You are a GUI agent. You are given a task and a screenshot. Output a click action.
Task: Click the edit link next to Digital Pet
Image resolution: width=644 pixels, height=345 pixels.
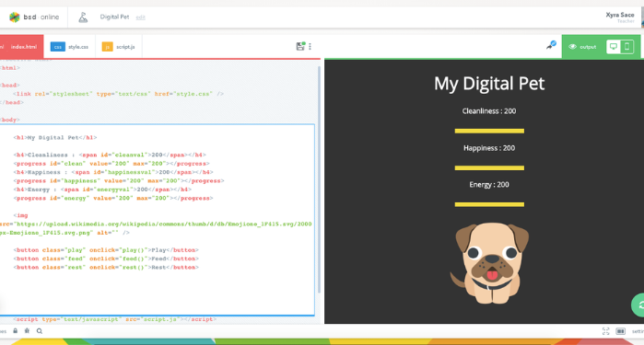[x=140, y=17]
